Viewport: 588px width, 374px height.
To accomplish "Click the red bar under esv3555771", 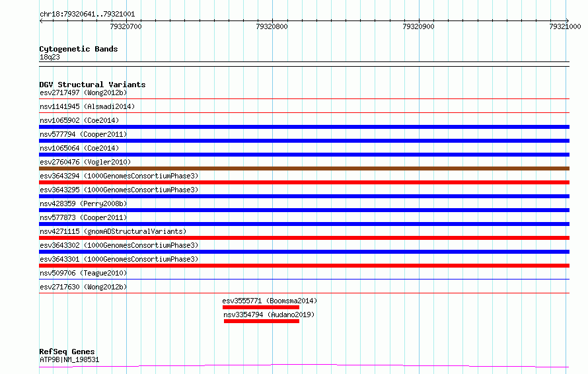I will click(261, 307).
